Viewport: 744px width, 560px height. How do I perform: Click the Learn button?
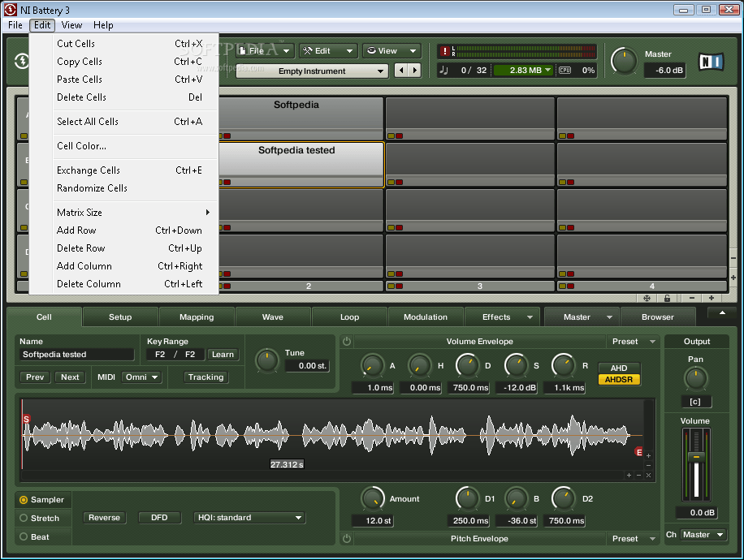[x=223, y=354]
